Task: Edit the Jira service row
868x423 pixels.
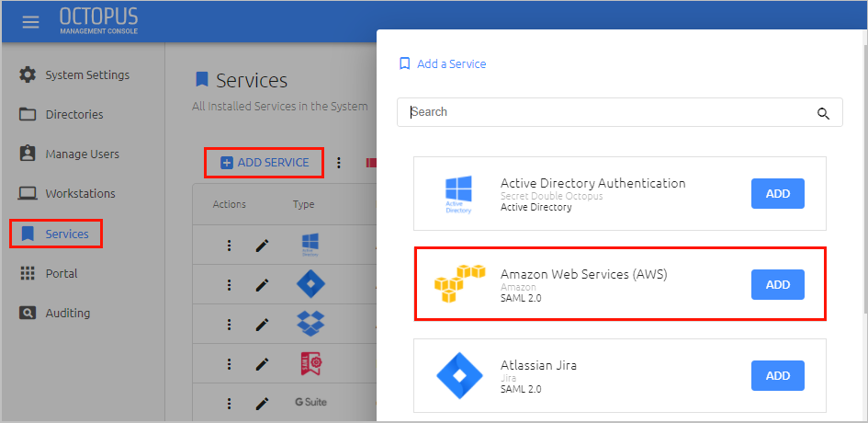Action: pos(262,284)
